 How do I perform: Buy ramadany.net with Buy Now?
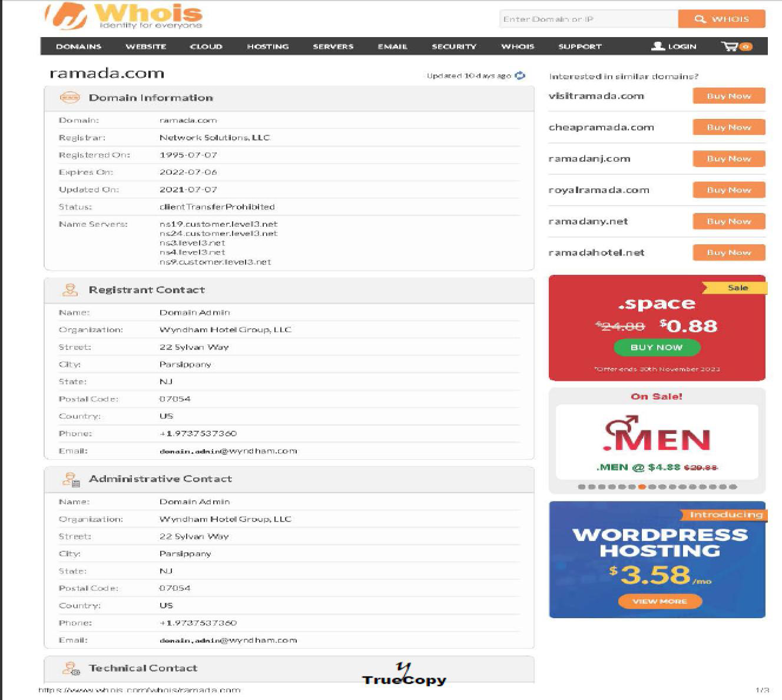pos(729,221)
